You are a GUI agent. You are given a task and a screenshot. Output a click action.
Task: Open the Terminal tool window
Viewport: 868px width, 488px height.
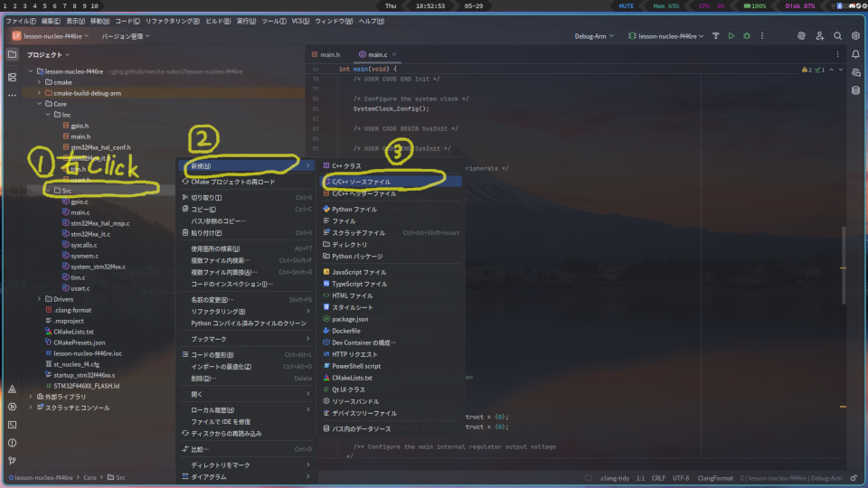[12, 425]
